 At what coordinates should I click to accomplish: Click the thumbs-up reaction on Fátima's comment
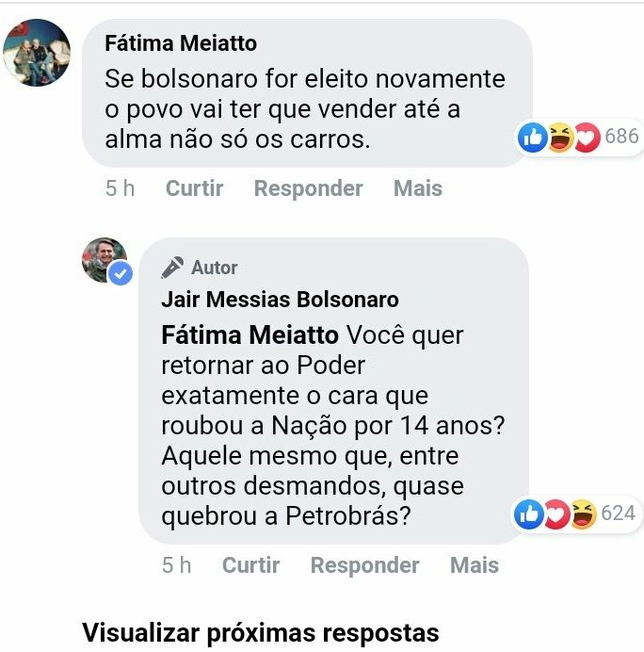pos(532,138)
